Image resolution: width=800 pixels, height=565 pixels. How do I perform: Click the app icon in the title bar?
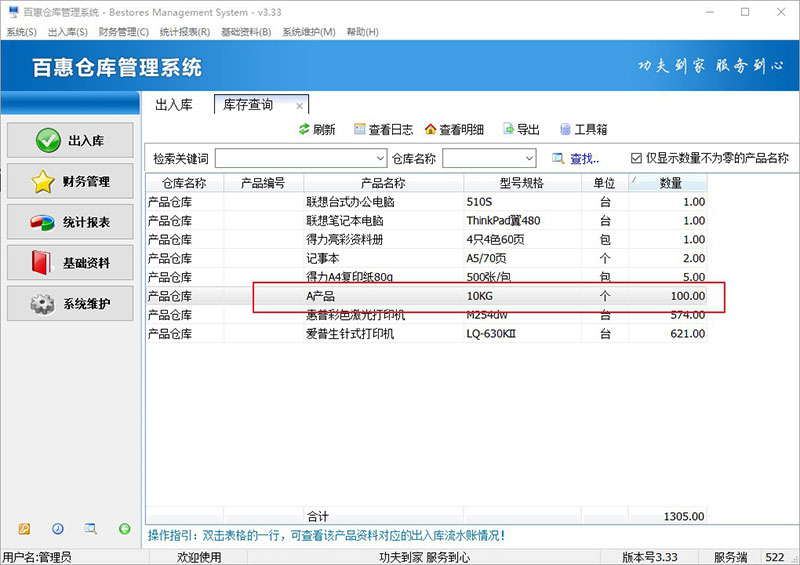coord(14,12)
